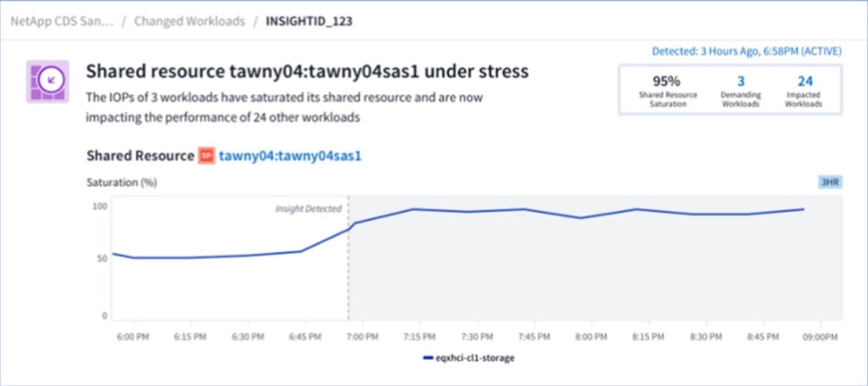
Task: Navigate to Changed Workloads breadcrumb
Action: click(190, 21)
